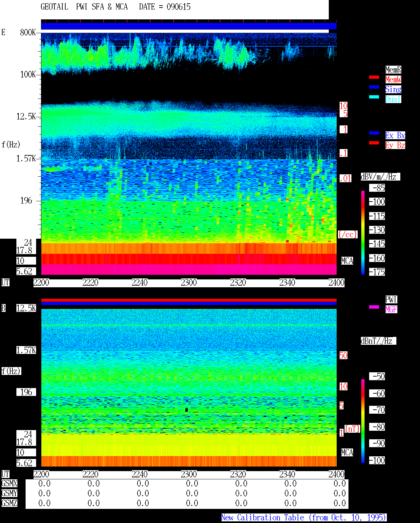Click the 800K frequency axis label
Screen dimensions: 420x523
pos(28,33)
